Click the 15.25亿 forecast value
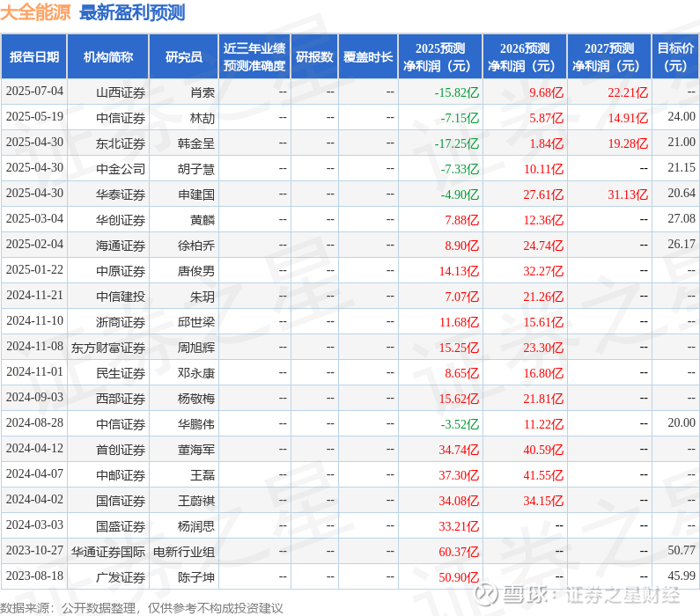This screenshot has height=616, width=700. tap(459, 348)
